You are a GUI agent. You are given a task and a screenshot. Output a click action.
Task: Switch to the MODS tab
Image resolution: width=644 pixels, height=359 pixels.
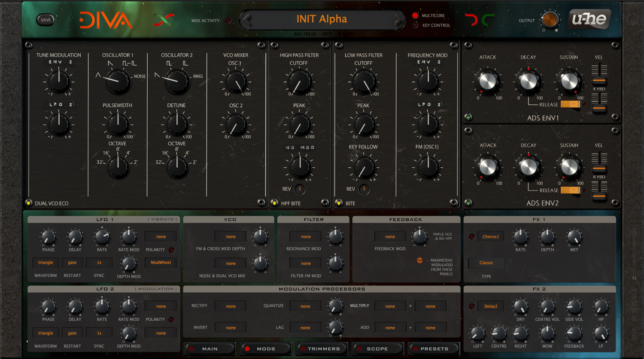(266, 349)
